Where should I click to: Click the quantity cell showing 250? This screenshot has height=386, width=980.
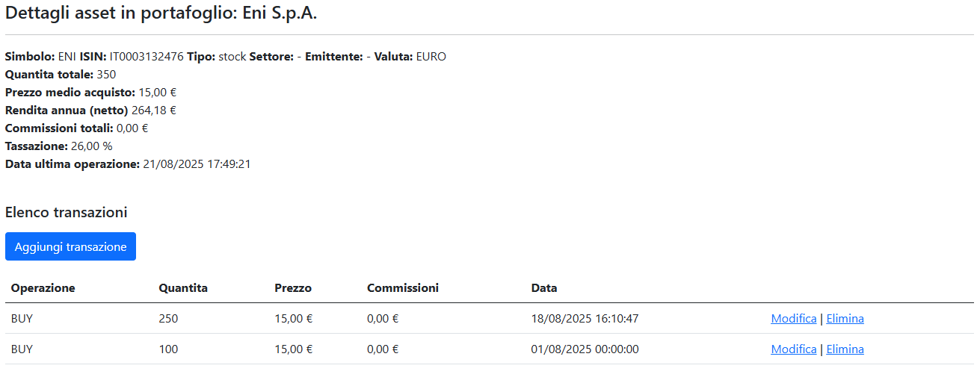coord(168,319)
